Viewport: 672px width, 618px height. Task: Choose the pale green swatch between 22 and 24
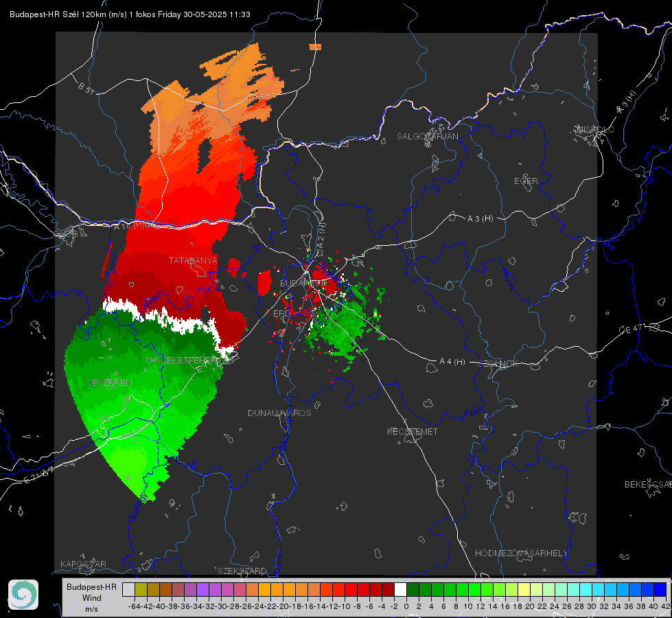click(x=548, y=589)
